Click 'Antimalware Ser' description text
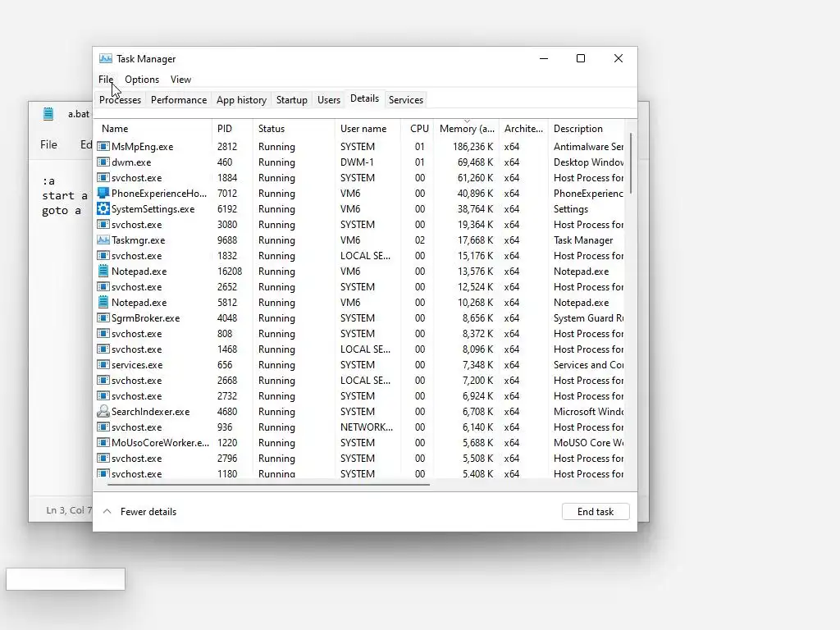Image resolution: width=840 pixels, height=630 pixels. (x=588, y=146)
